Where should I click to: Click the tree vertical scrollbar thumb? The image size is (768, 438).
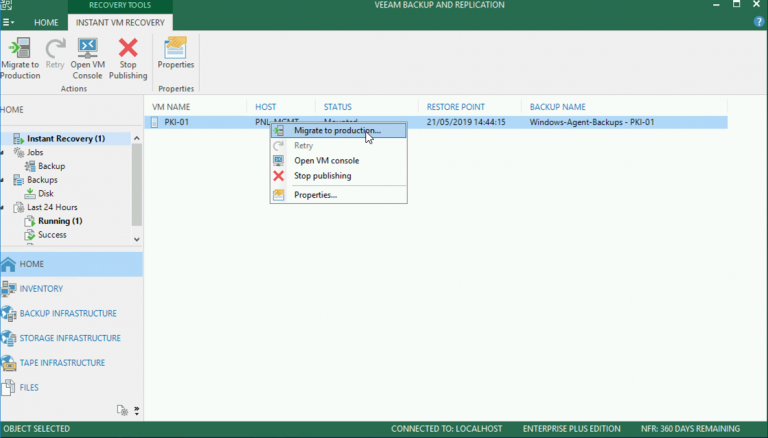pos(137,185)
